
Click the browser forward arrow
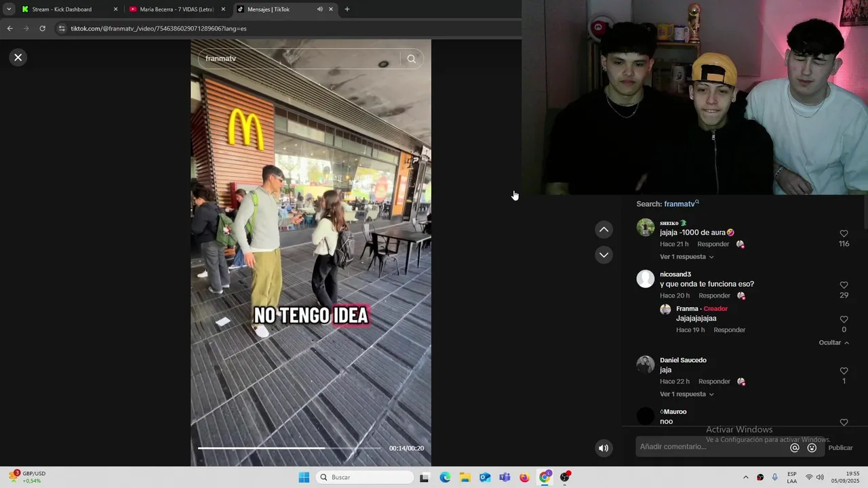point(26,28)
